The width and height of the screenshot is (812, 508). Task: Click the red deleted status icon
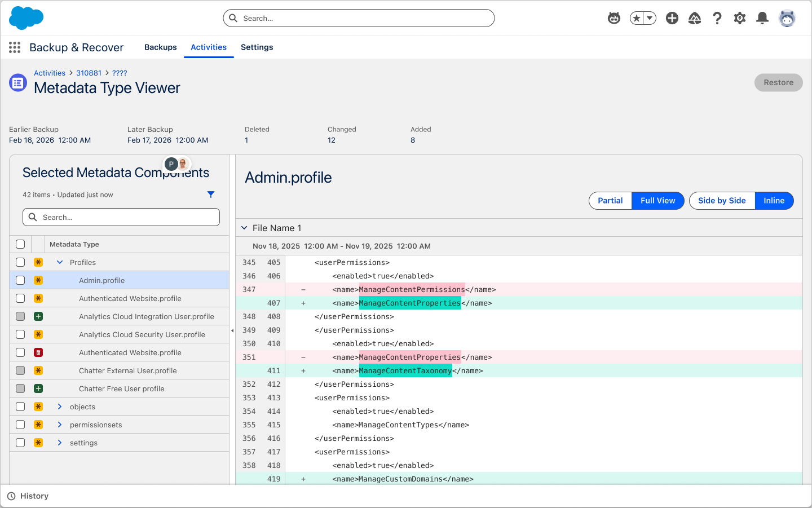pos(38,352)
